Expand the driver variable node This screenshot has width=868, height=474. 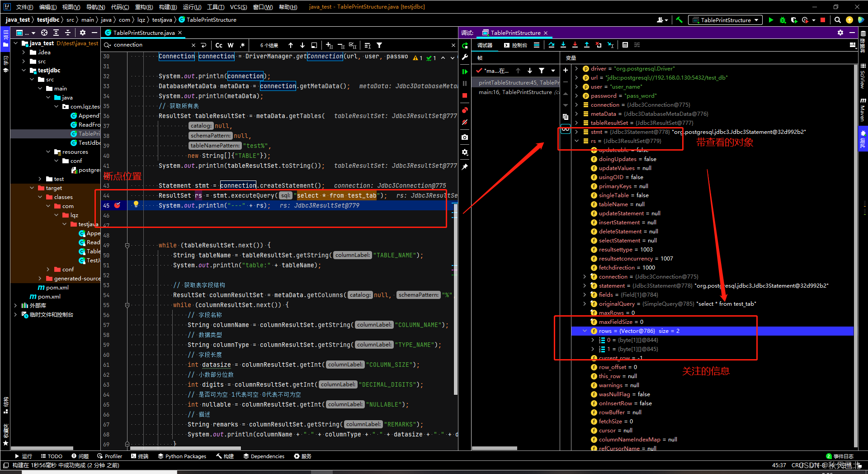coord(576,69)
